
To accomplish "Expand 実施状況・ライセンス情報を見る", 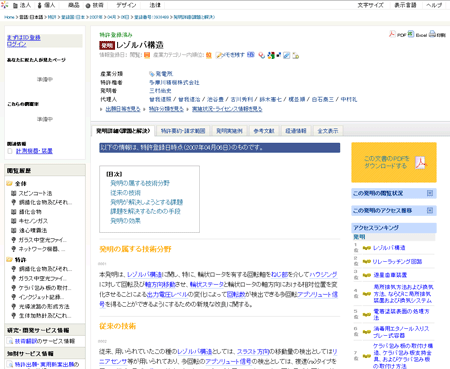I will (x=227, y=109).
